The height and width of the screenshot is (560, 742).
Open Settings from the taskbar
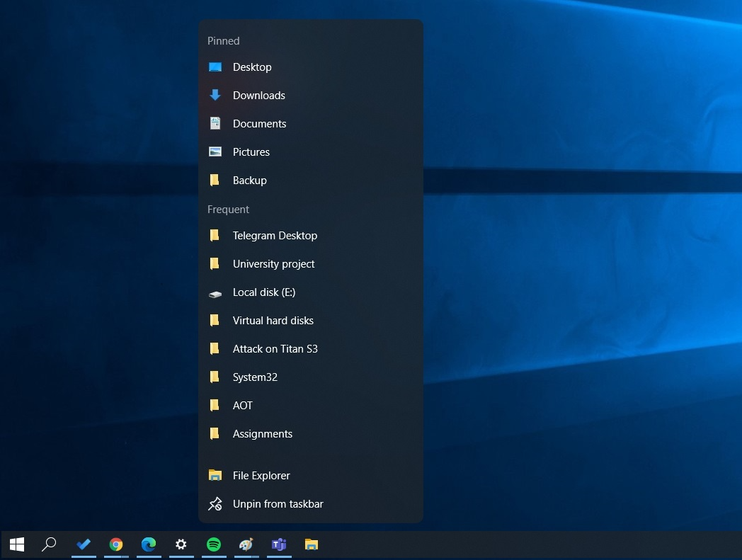tap(181, 545)
